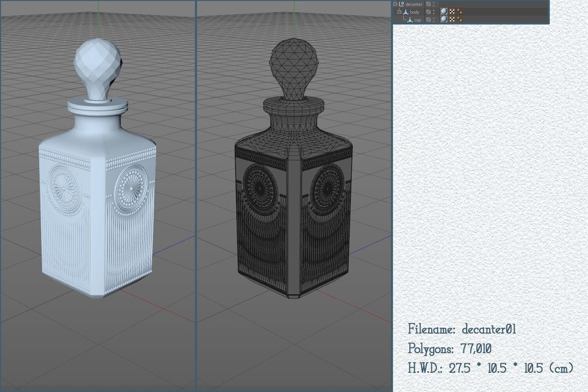588x392 pixels.
Task: Collapse the decanter null object tree
Action: point(395,4)
